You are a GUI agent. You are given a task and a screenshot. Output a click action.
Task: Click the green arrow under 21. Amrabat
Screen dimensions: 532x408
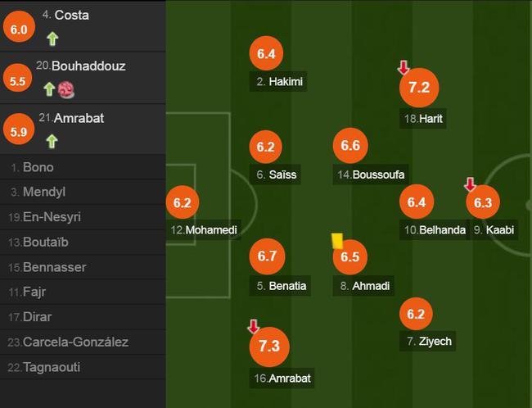(52, 141)
